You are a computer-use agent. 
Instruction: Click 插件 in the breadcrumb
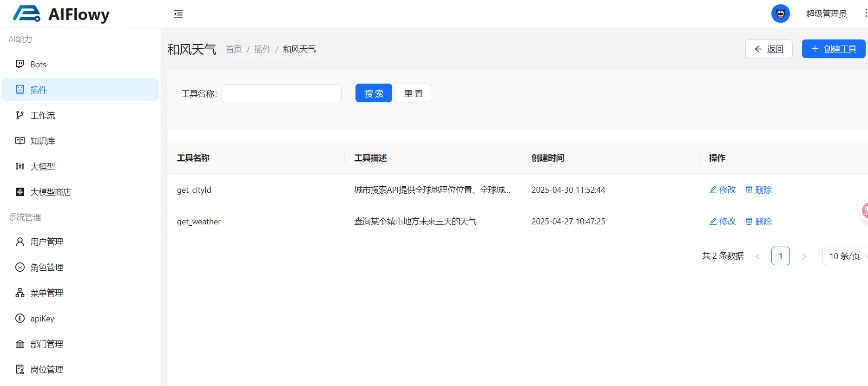[x=263, y=49]
